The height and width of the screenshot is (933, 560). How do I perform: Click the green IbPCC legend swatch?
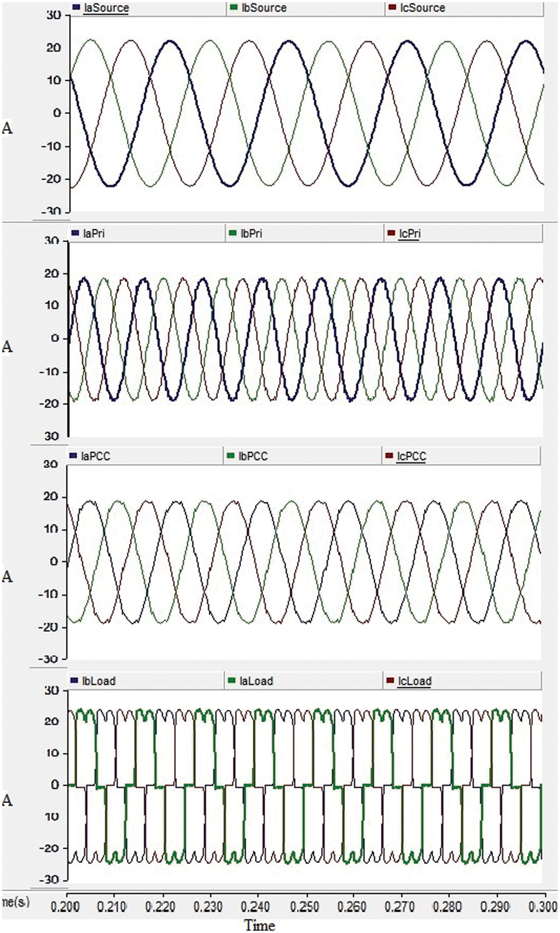click(x=231, y=456)
